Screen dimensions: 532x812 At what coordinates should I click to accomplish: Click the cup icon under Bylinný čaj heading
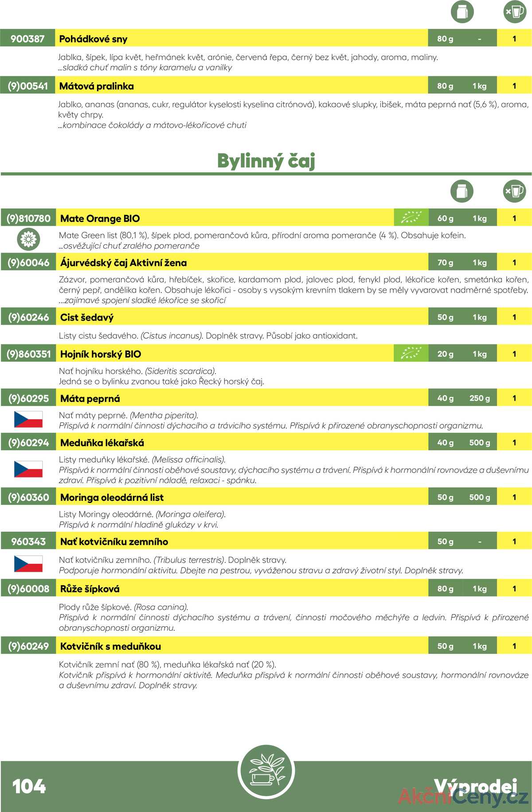(x=515, y=191)
